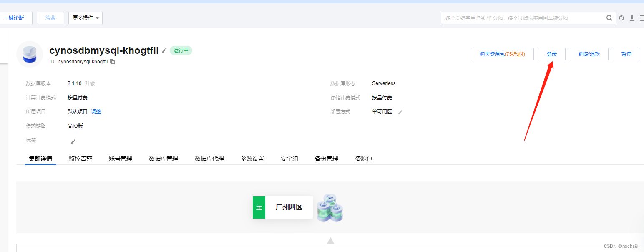This screenshot has height=252, width=644.
Task: Select the 广州四区 primary zone card
Action: coord(283,207)
